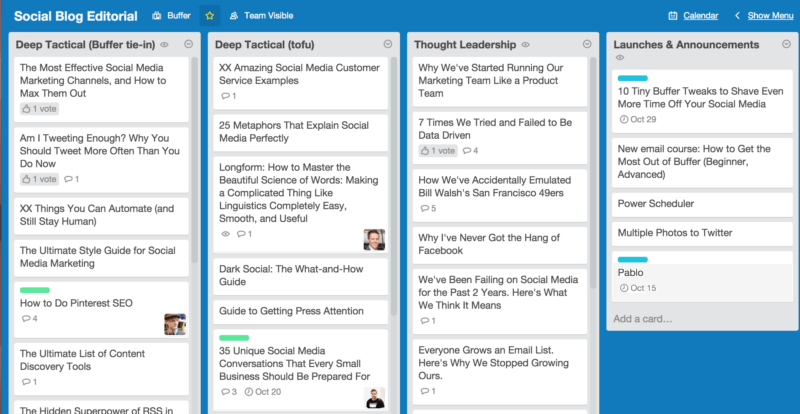The width and height of the screenshot is (800, 414).
Task: Toggle watch eye on Deep Tactical (Buffer tie-in) list
Action: [164, 45]
